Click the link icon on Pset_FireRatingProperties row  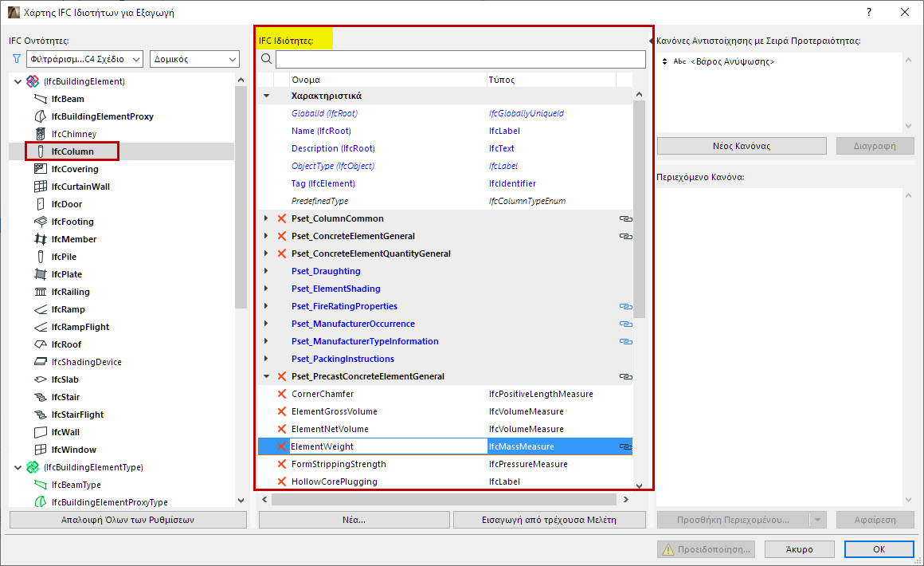point(625,307)
